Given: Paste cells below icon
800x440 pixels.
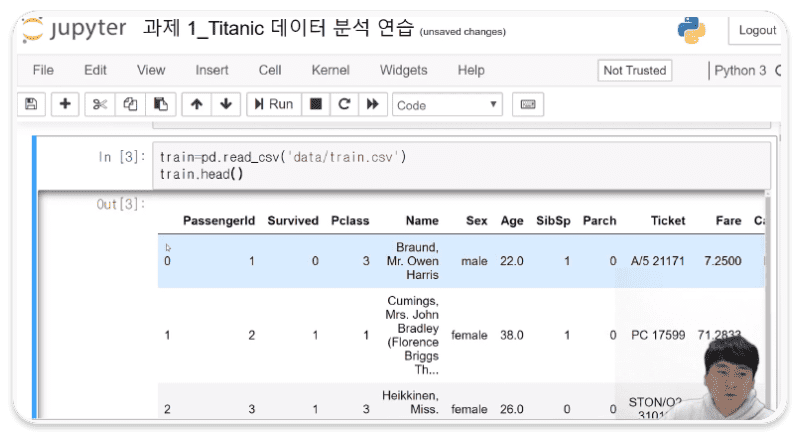Looking at the screenshot, I should pyautogui.click(x=161, y=104).
